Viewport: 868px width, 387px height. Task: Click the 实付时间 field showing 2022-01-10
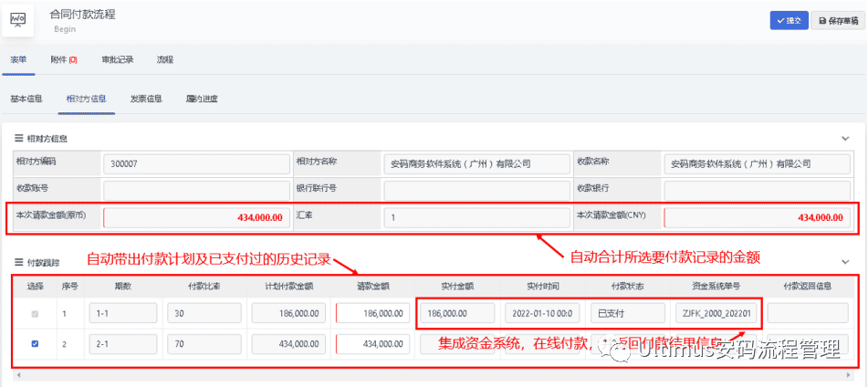542,313
